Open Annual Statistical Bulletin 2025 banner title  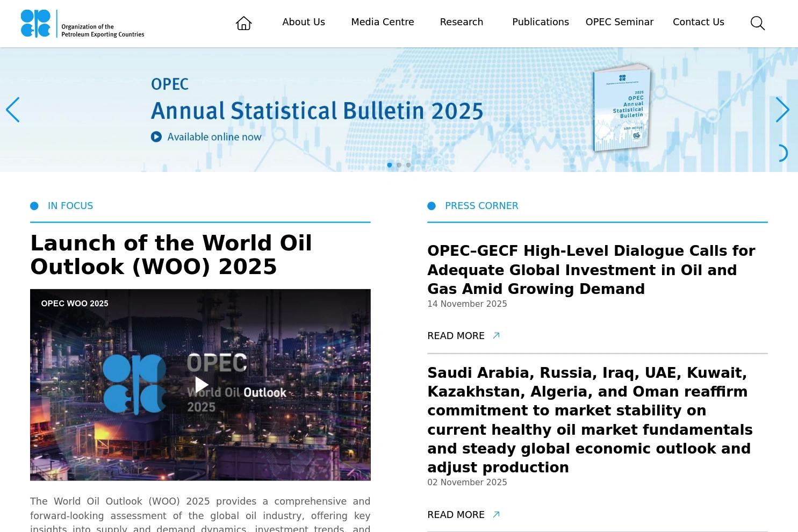click(317, 111)
